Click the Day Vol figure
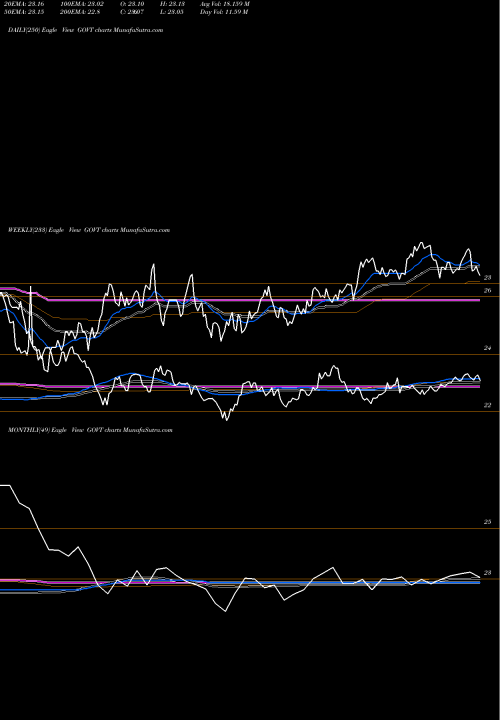500x720 pixels. pos(224,12)
